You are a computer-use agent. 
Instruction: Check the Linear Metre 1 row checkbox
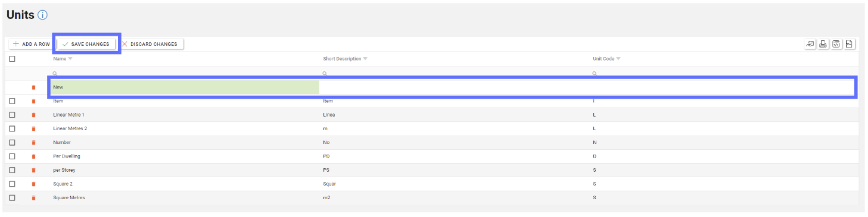click(x=12, y=115)
